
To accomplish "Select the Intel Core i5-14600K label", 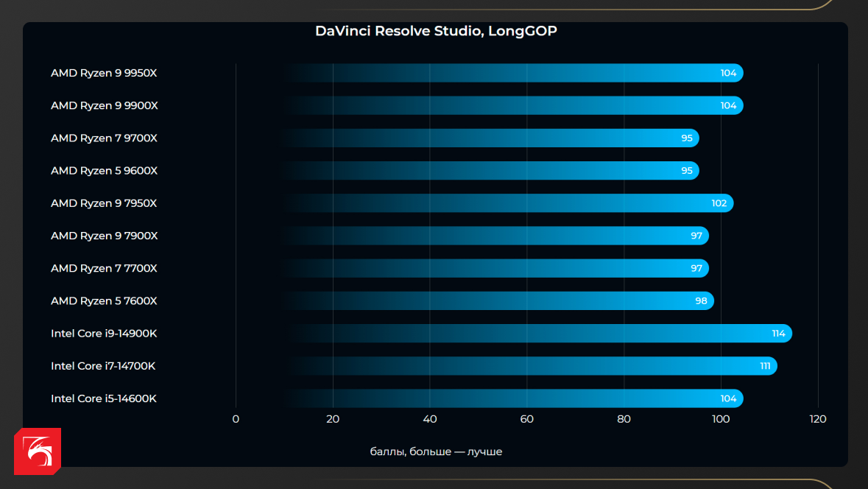I will (104, 398).
